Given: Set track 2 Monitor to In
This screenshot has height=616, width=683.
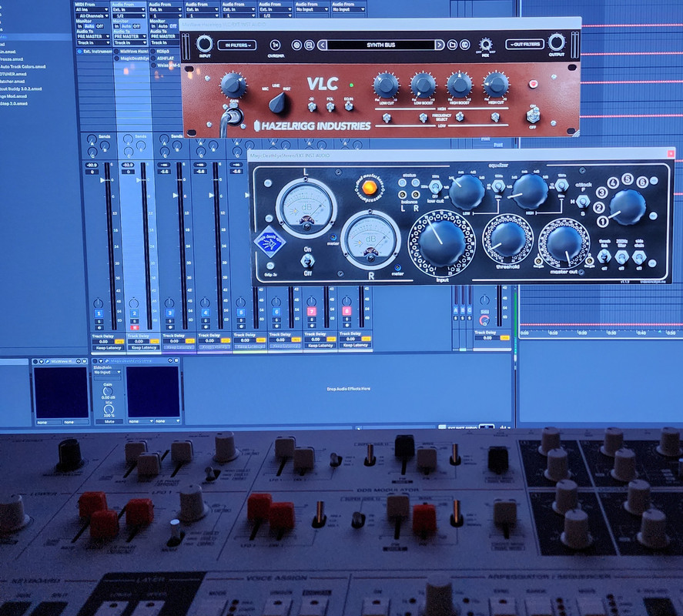Looking at the screenshot, I should (x=117, y=26).
